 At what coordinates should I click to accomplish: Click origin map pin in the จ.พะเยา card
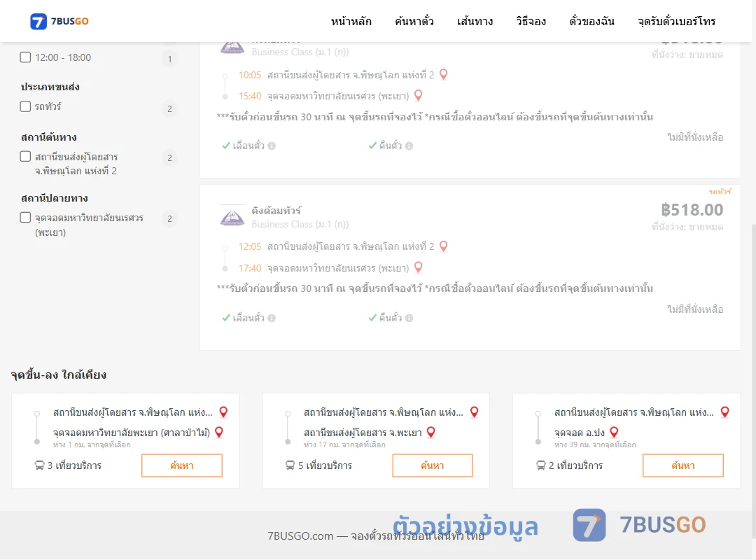[475, 412]
